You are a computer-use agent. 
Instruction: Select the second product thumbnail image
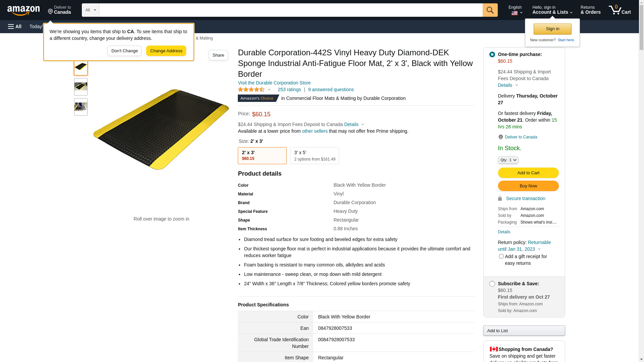pos(81,87)
